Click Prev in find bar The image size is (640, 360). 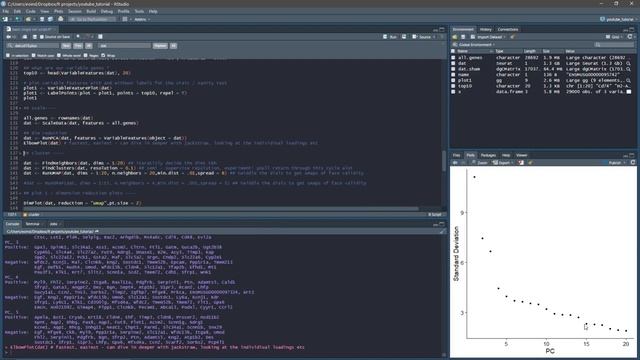[x=78, y=46]
